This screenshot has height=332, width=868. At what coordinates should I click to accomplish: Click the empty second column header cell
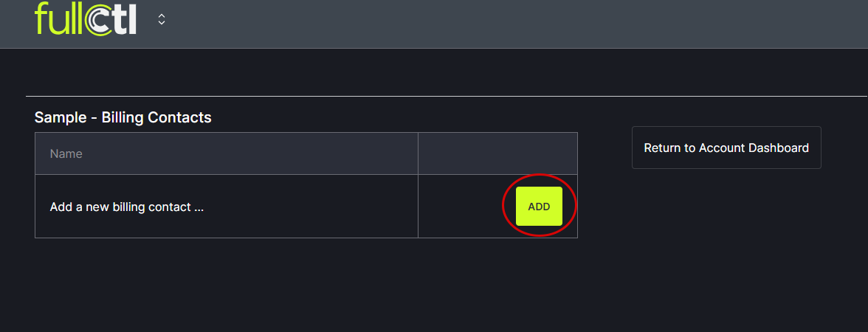point(497,153)
